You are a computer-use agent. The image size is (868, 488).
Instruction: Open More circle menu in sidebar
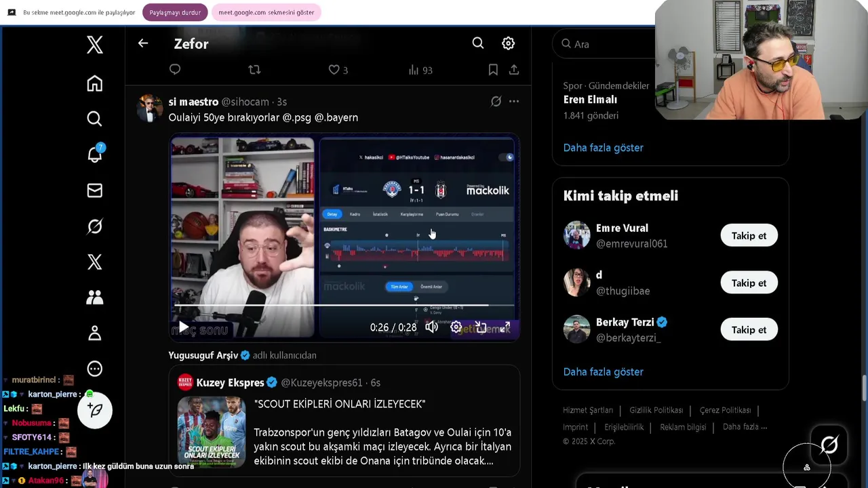[x=95, y=369]
